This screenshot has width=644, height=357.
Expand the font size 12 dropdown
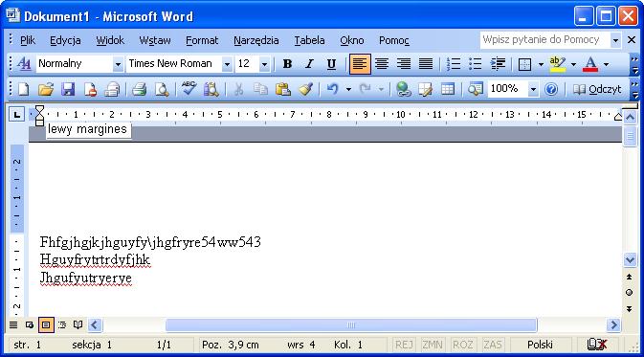tap(264, 64)
